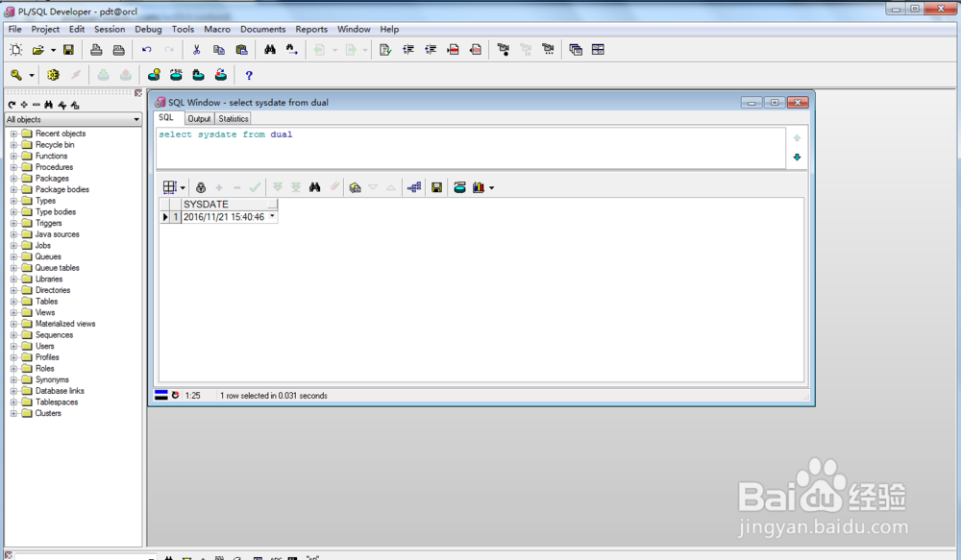
Task: Open the chart icon in the results toolbar
Action: pos(479,187)
